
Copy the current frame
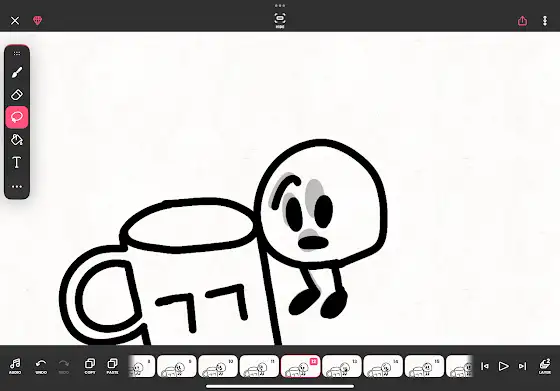pyautogui.click(x=90, y=366)
